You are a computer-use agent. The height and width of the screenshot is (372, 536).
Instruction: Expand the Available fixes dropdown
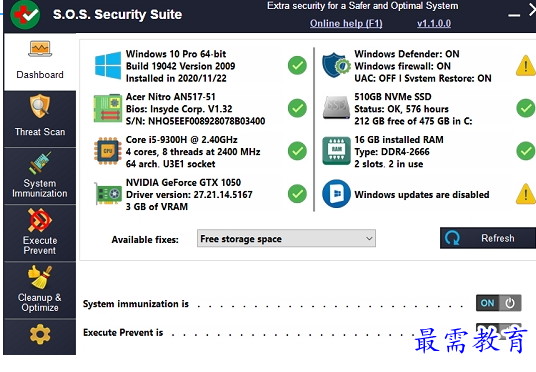(x=286, y=238)
